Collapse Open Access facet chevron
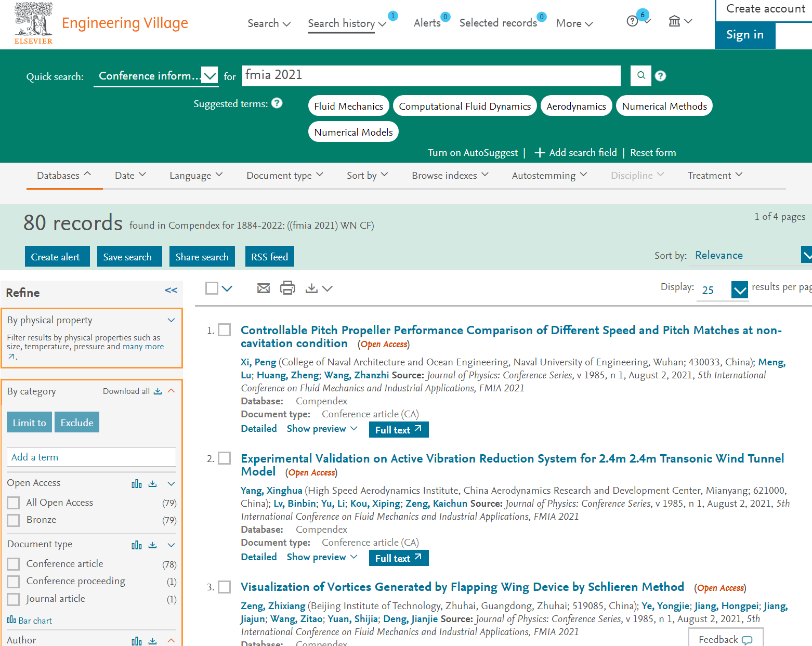This screenshot has width=812, height=646. tap(171, 484)
